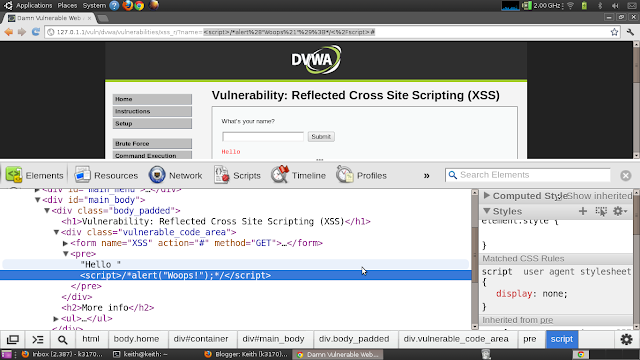Open Command Execution in DVWA menu
Image resolution: width=640 pixels, height=360 pixels.
[x=152, y=156]
